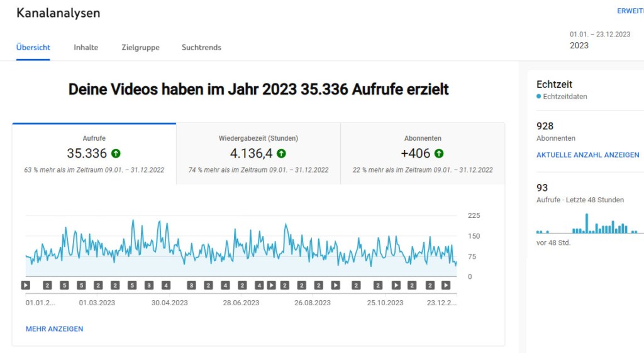Click the AKTUELLE ANZAHL ANZEIGEN link
The width and height of the screenshot is (644, 353).
(x=587, y=155)
